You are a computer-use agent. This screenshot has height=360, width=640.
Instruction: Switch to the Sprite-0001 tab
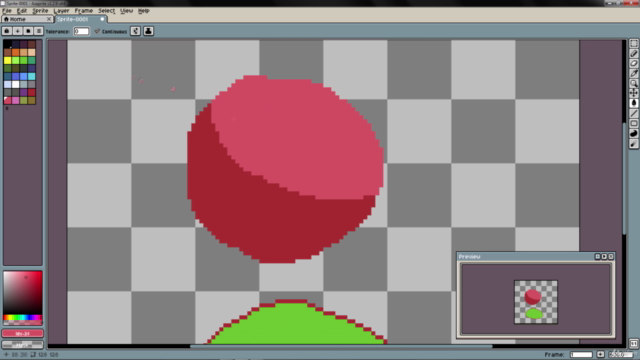point(81,19)
